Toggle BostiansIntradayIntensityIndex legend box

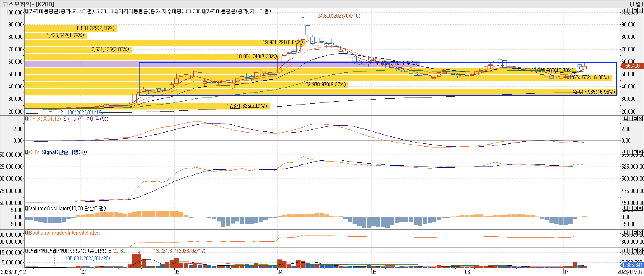[x=27, y=233]
